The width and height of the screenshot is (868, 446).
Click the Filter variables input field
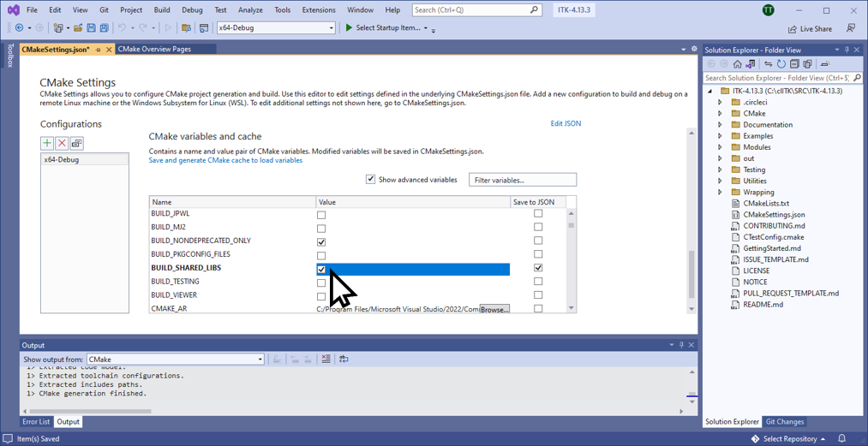[x=523, y=180]
